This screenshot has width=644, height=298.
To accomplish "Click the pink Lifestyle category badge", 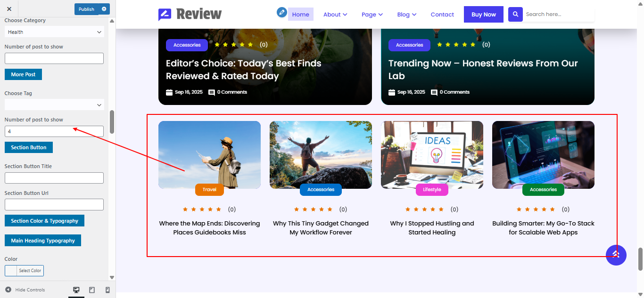I will tap(432, 190).
